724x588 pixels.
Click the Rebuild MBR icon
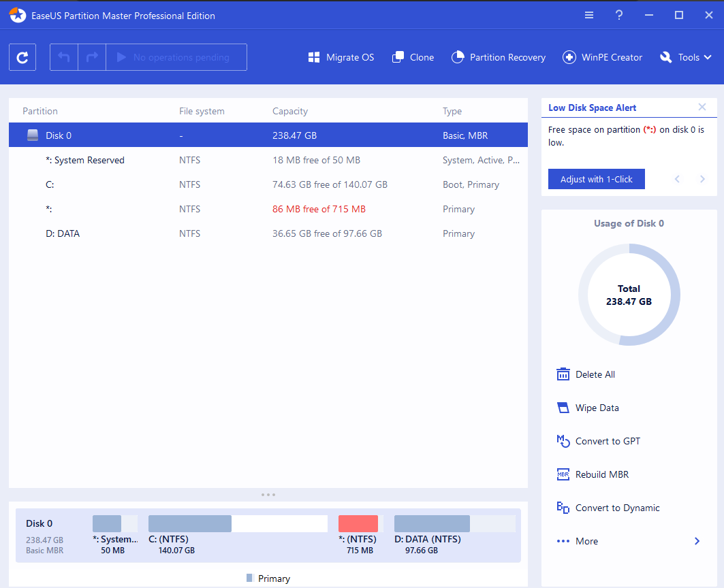[x=563, y=474]
